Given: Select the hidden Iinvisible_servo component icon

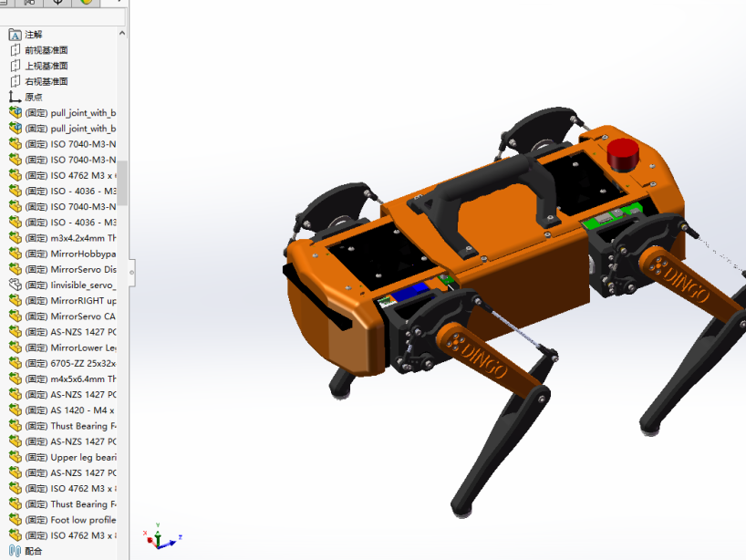Looking at the screenshot, I should point(15,285).
